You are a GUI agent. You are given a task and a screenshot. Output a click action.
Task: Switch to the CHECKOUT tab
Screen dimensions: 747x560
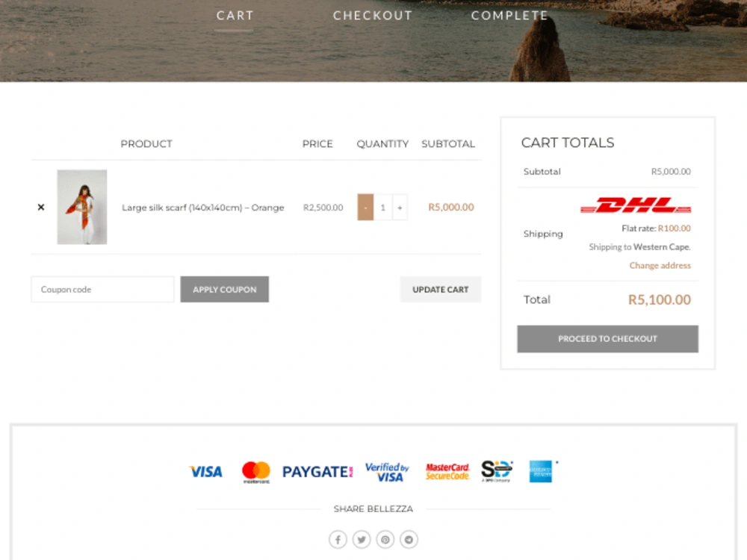click(x=373, y=16)
